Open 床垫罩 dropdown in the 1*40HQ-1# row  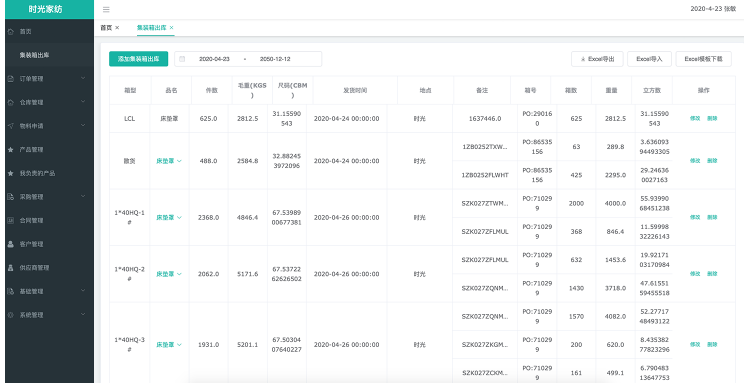tap(169, 217)
